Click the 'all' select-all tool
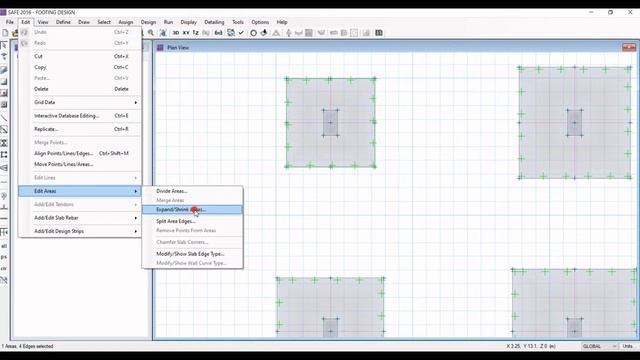 [4, 246]
